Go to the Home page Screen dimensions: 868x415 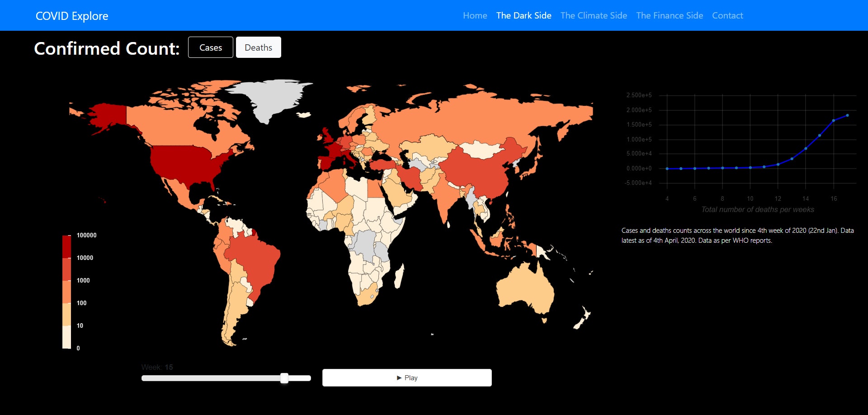[x=475, y=15]
